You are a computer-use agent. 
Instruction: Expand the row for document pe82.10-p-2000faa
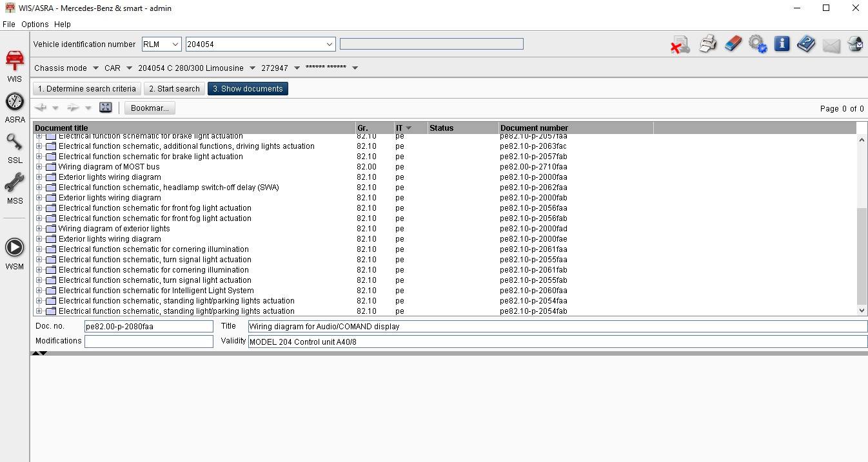[x=39, y=177]
